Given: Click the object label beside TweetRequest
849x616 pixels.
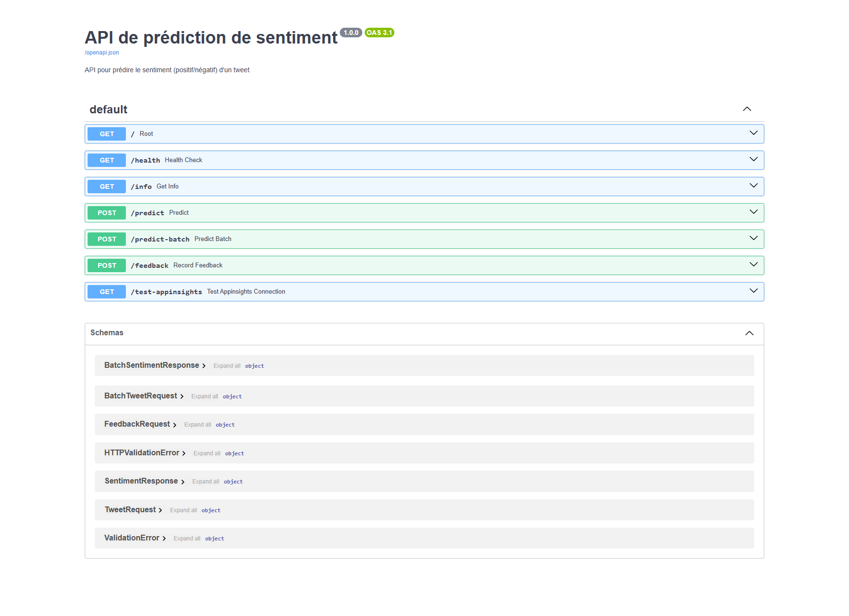Looking at the screenshot, I should pos(211,510).
